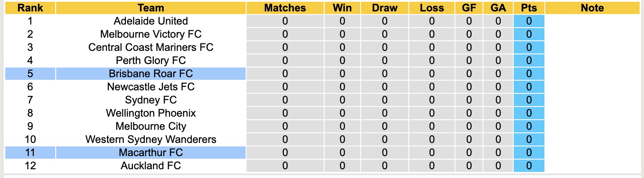Click Auckland FC at rank 12
The image size is (644, 178).
click(150, 166)
